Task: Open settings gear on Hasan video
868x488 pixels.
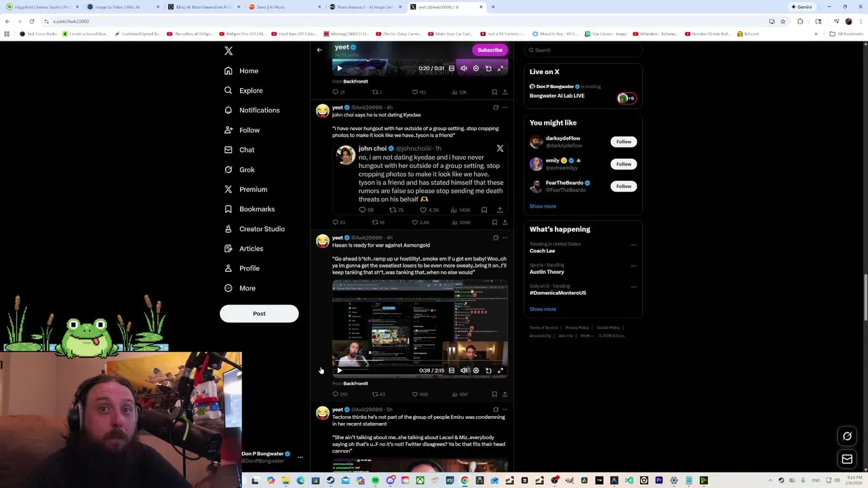Action: tap(476, 370)
